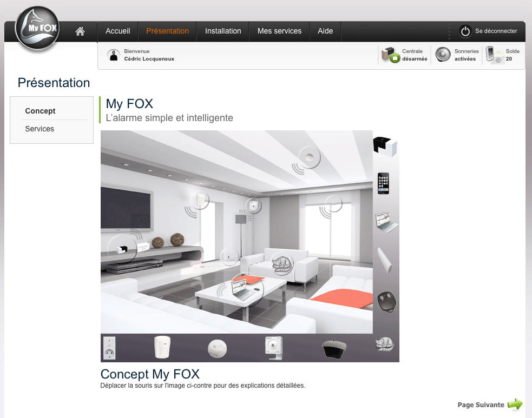Click the laptop icon in right strip

386,222
